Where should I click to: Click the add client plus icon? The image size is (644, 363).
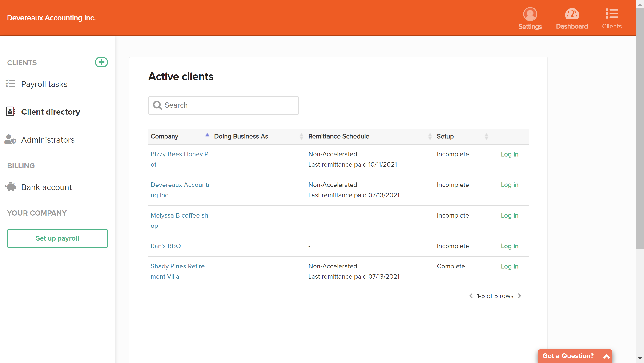pos(101,62)
